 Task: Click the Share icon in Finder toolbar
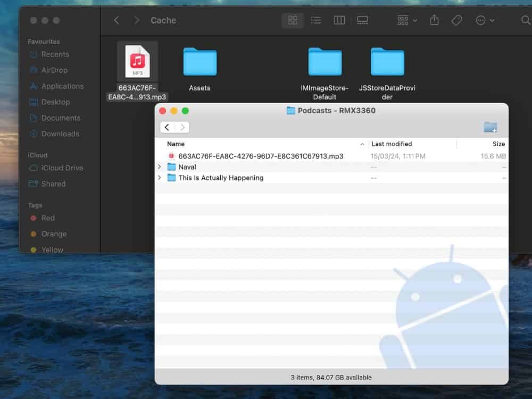pos(435,20)
